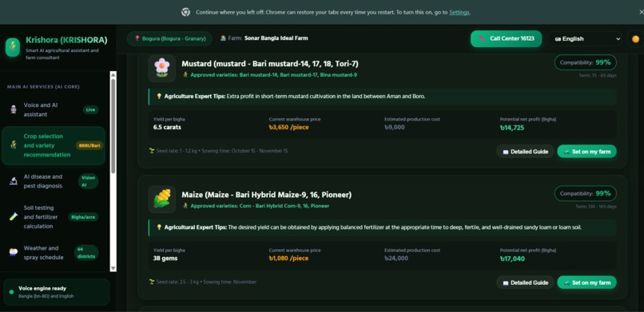Open Weather and spray schedule

[x=54, y=252]
